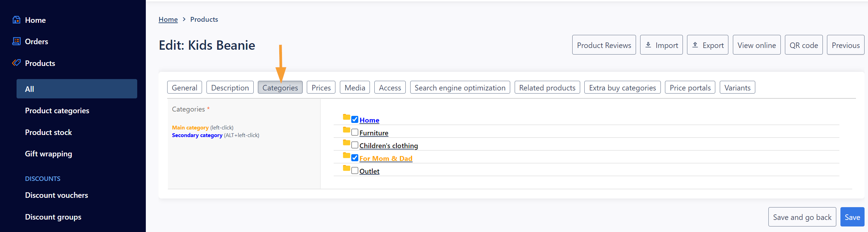Click the Products breadcrumb text
Viewport: 868px width, 232px height.
204,19
